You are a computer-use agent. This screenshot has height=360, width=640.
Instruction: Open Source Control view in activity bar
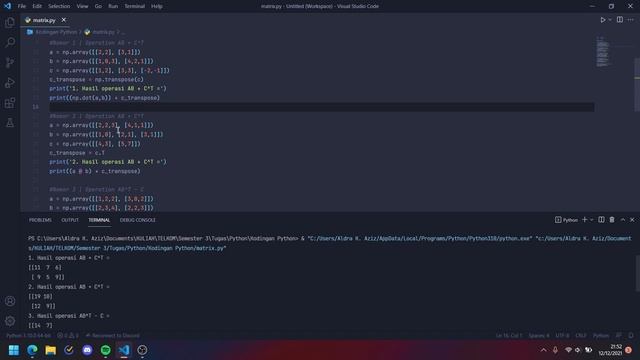10,62
